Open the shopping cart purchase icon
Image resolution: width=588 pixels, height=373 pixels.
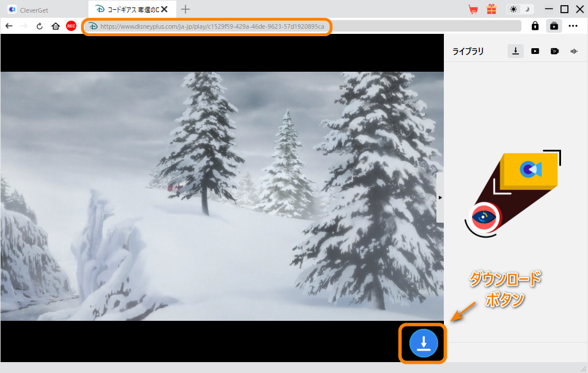(x=473, y=9)
